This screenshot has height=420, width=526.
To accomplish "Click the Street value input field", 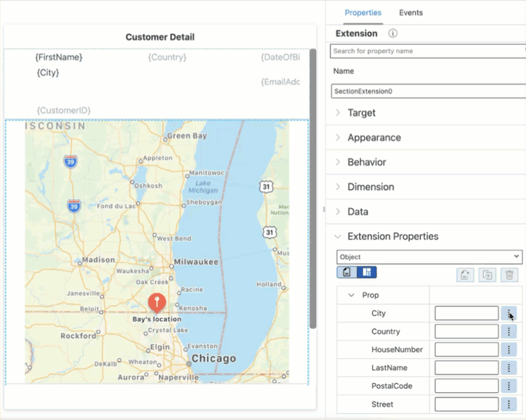I will click(466, 404).
